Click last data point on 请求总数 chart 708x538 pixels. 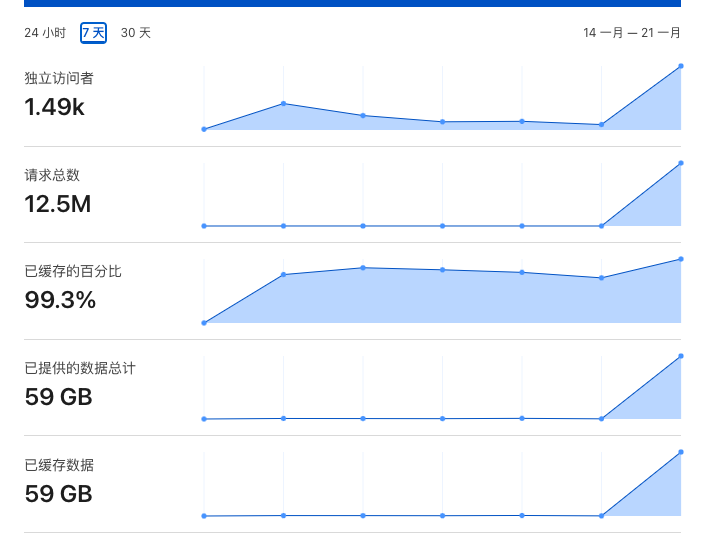pos(681,163)
